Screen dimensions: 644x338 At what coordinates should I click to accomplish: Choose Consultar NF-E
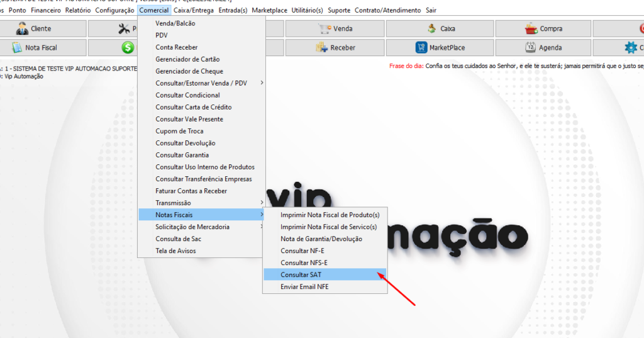point(325,251)
